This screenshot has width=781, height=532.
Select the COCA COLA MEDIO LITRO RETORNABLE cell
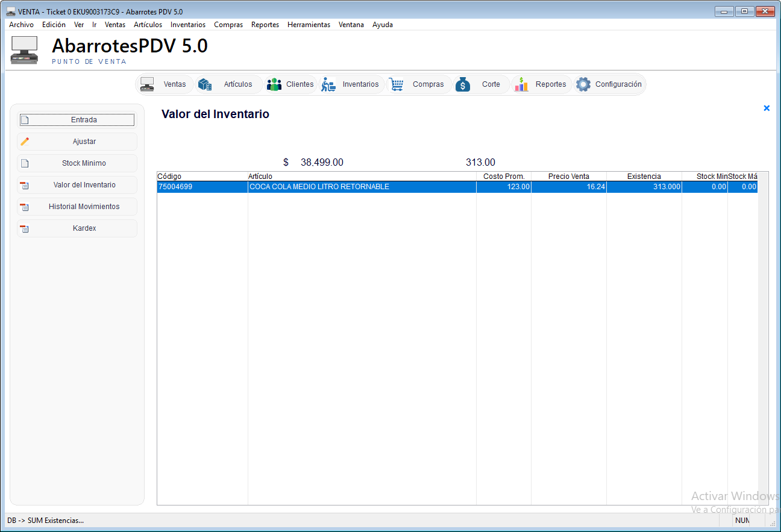[x=362, y=187]
